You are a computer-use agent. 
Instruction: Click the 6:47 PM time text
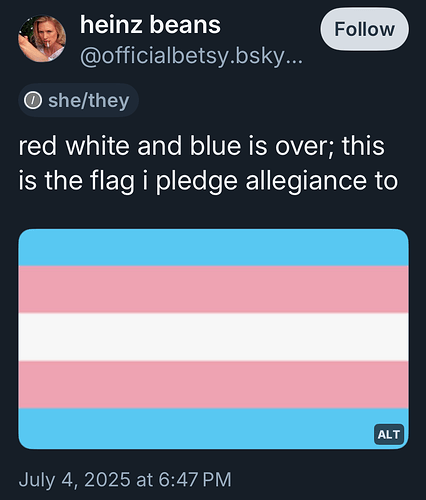click(x=195, y=480)
